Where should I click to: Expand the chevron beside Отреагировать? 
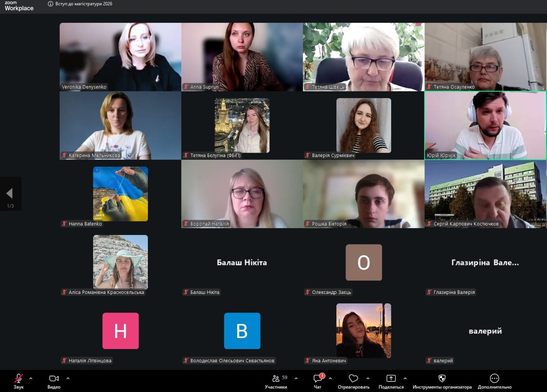(x=368, y=378)
